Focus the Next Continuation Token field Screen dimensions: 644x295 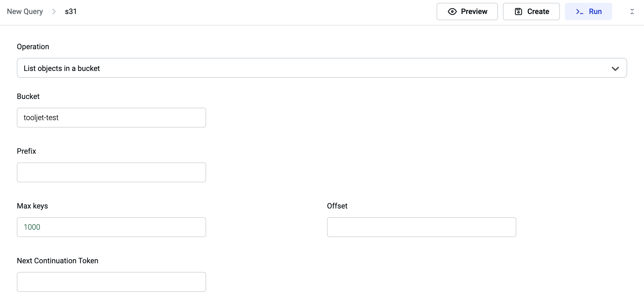point(111,282)
